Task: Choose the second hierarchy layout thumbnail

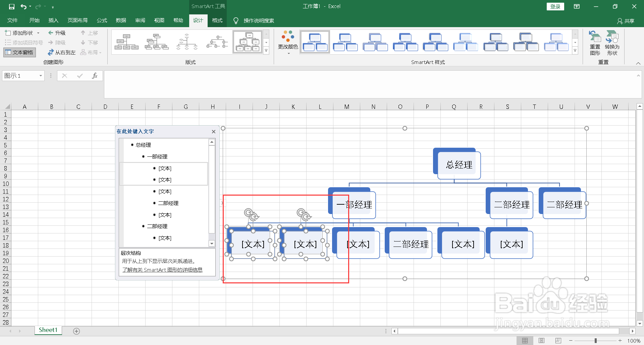Action: 157,42
